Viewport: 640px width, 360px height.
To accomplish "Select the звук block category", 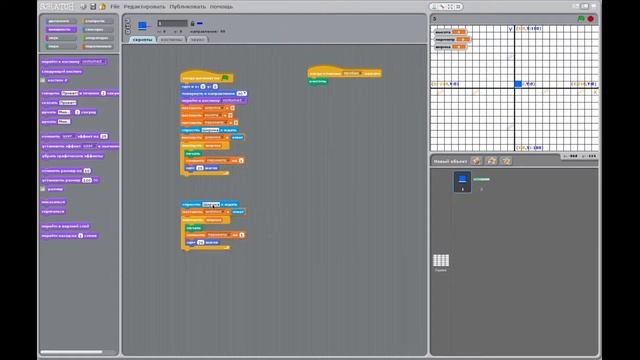I will click(60, 38).
